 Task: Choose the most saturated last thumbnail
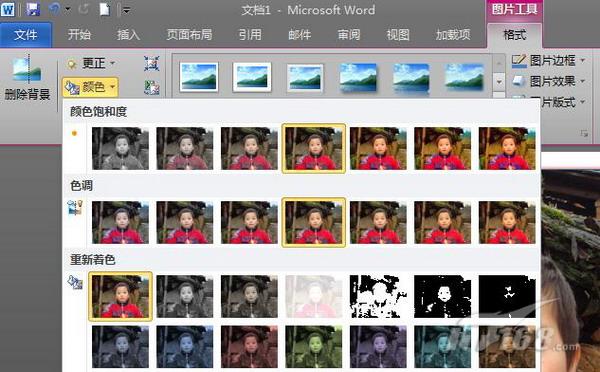click(x=507, y=148)
